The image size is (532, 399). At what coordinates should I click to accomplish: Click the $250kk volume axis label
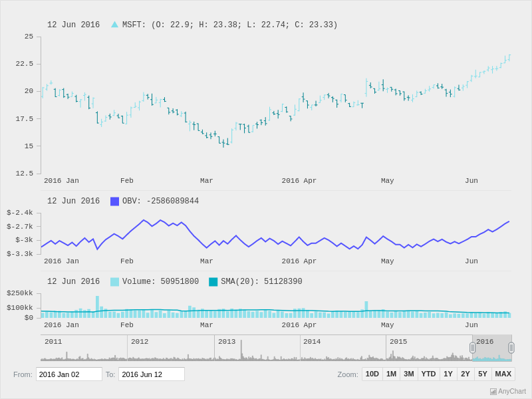(20, 293)
